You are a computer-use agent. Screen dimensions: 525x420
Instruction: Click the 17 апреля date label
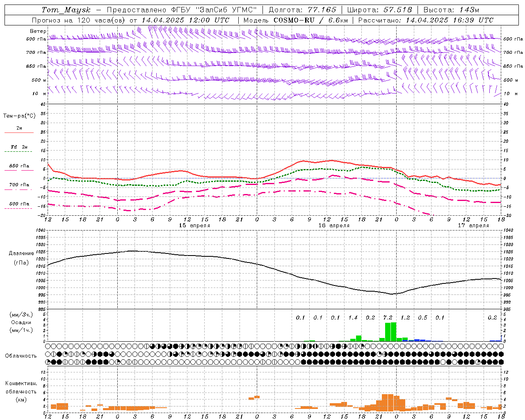point(473,226)
